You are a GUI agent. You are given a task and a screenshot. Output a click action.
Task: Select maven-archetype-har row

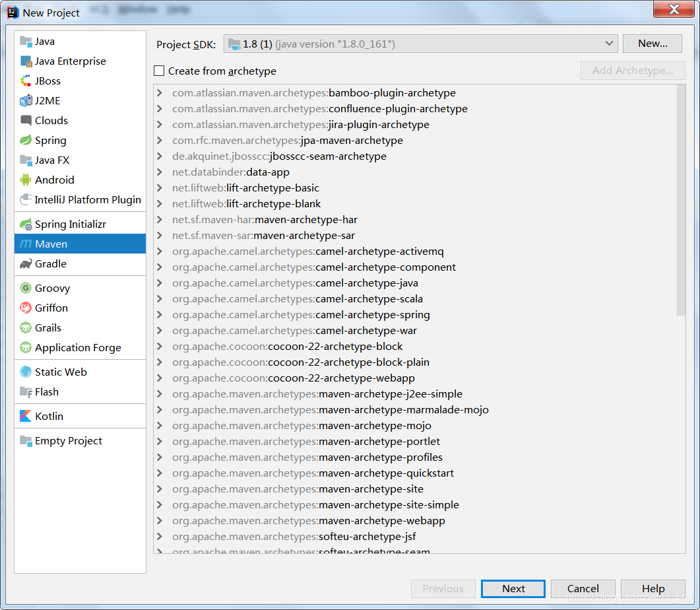[415, 220]
